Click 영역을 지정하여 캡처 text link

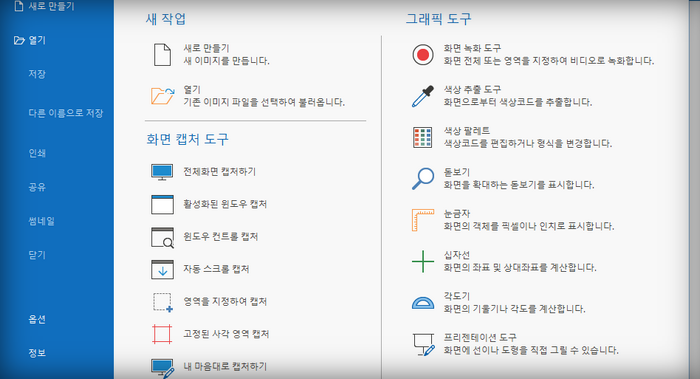point(225,302)
